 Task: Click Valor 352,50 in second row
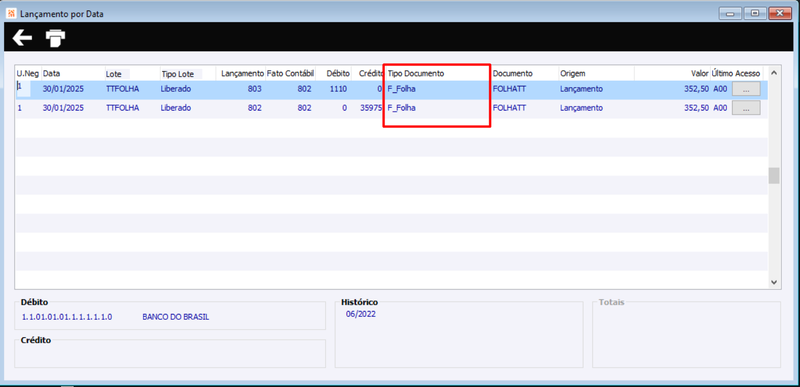(x=696, y=108)
